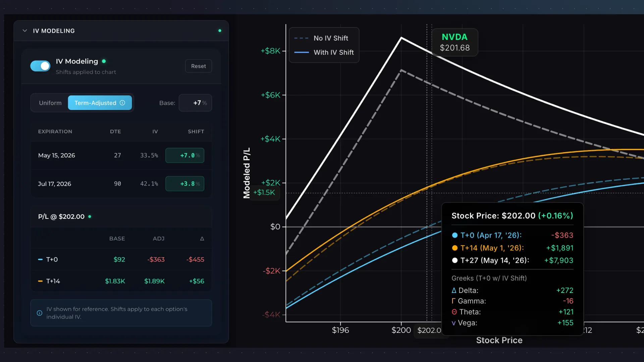Disable the IV Modeling toggle switch
The width and height of the screenshot is (644, 362).
tap(40, 66)
